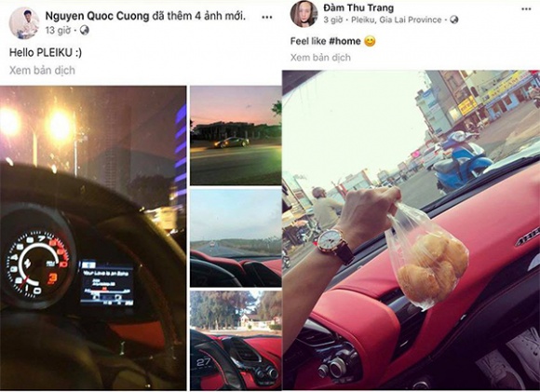Click Xem bản dịch under Feel like #home
Screen dimensions: 540x392
320,57
